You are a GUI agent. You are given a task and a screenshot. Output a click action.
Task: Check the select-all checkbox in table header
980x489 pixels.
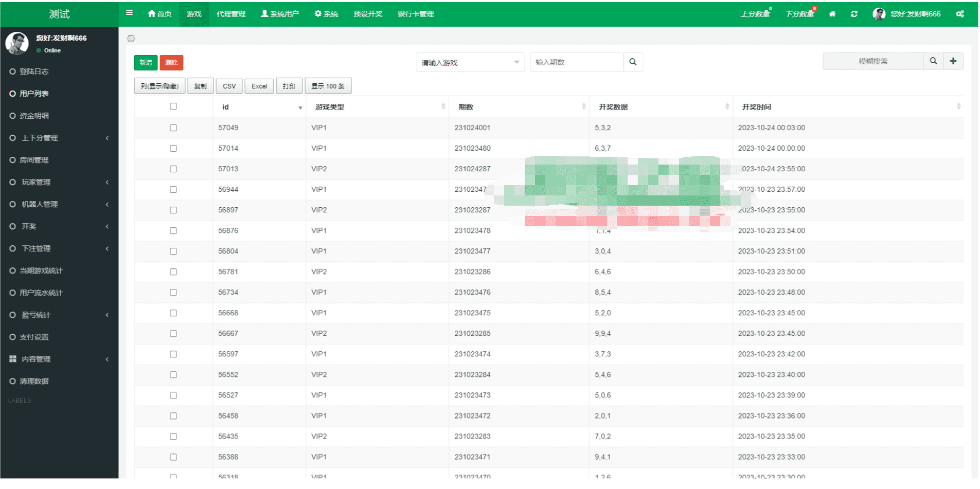(x=173, y=106)
